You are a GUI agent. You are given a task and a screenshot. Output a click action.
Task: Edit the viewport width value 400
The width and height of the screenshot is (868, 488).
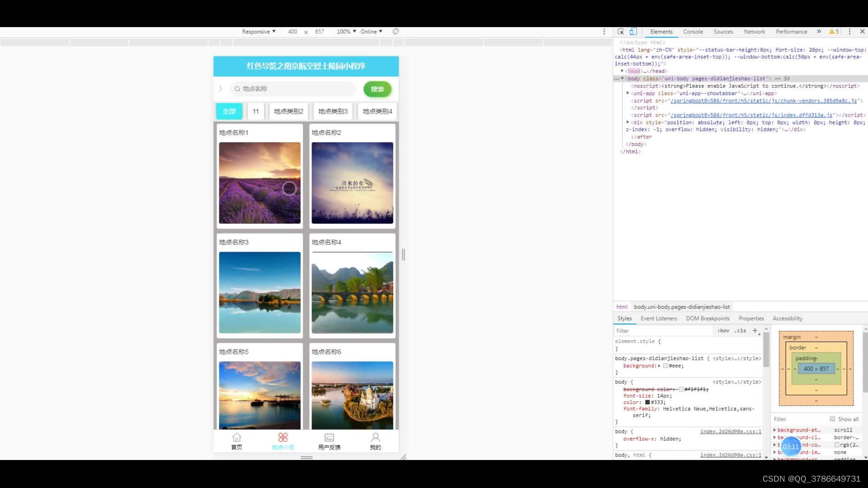[292, 32]
